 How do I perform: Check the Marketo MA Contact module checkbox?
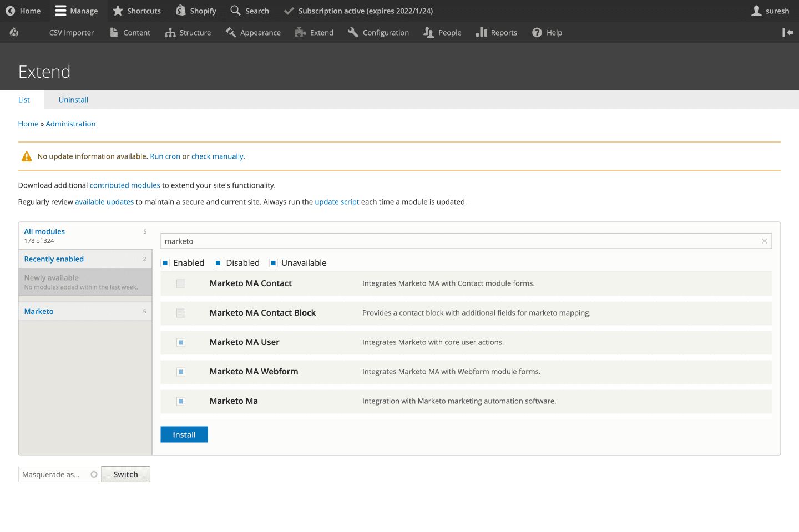[181, 284]
